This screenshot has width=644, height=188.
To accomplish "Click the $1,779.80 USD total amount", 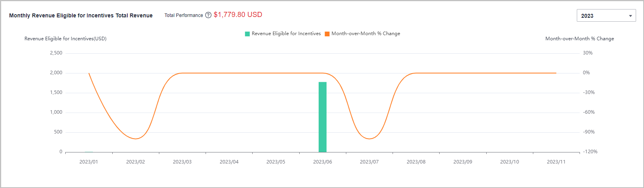I will pos(238,15).
